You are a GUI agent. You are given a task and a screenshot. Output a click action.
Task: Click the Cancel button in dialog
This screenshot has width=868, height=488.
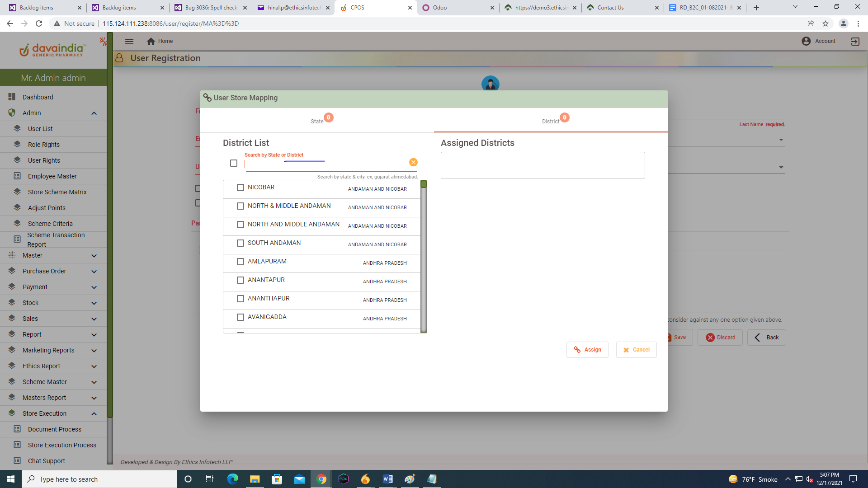coord(636,350)
